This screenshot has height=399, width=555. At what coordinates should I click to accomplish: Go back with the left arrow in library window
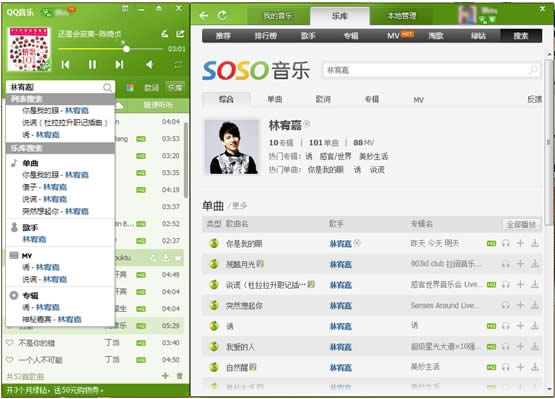click(x=204, y=16)
